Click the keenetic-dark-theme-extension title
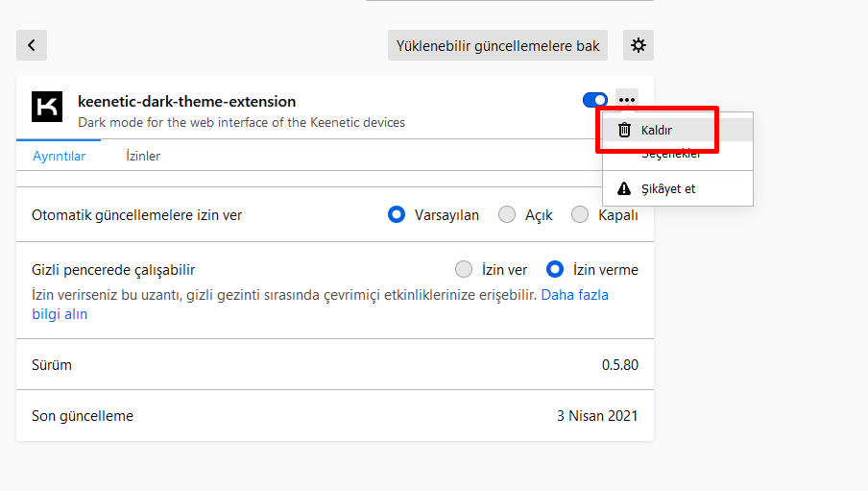The width and height of the screenshot is (868, 491). pos(186,102)
